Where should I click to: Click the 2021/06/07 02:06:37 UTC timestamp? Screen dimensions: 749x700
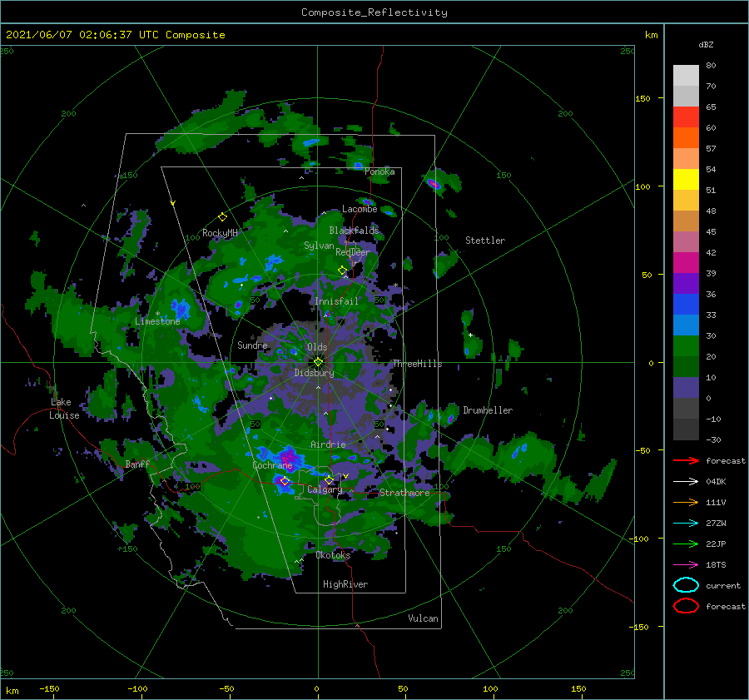click(x=115, y=35)
